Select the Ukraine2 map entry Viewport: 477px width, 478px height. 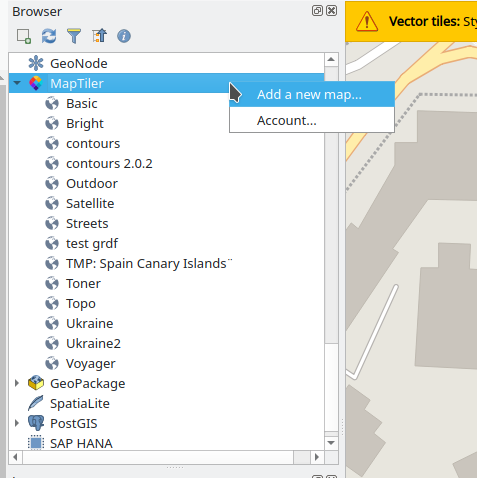tap(93, 343)
